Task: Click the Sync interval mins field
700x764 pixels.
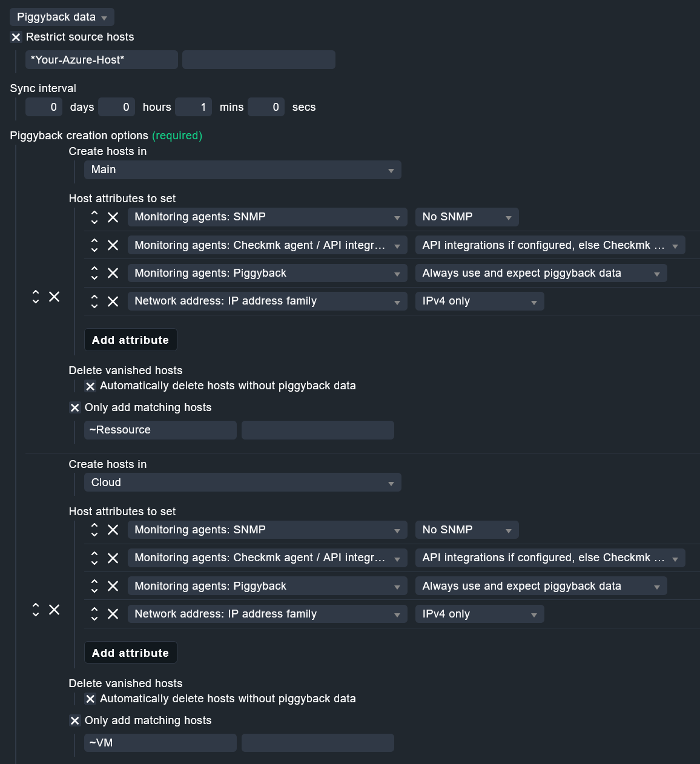Action: [x=194, y=107]
